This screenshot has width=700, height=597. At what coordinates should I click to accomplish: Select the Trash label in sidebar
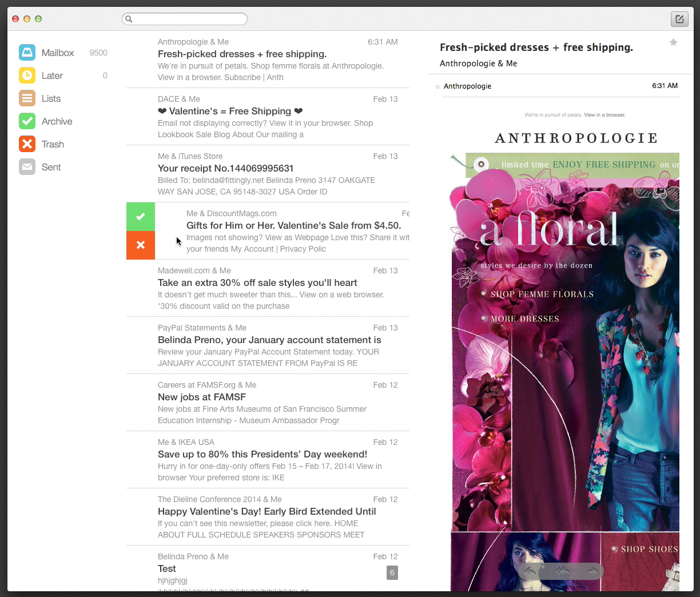click(x=53, y=144)
